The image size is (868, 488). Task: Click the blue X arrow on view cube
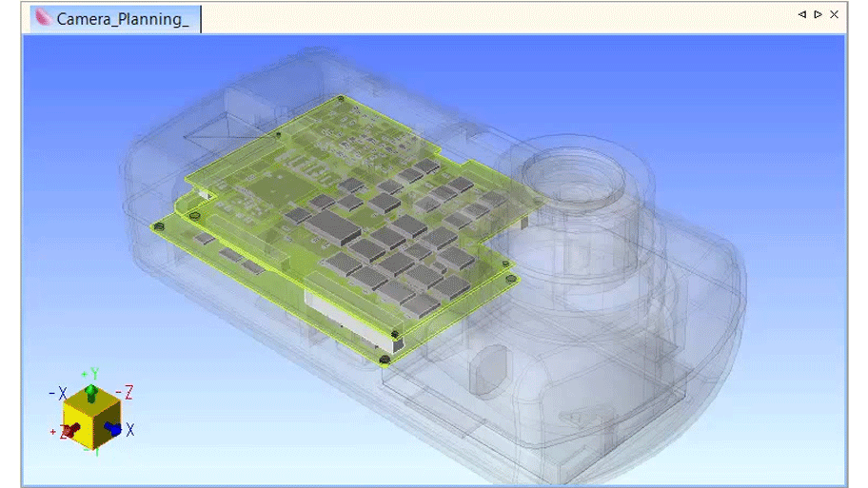[x=113, y=429]
